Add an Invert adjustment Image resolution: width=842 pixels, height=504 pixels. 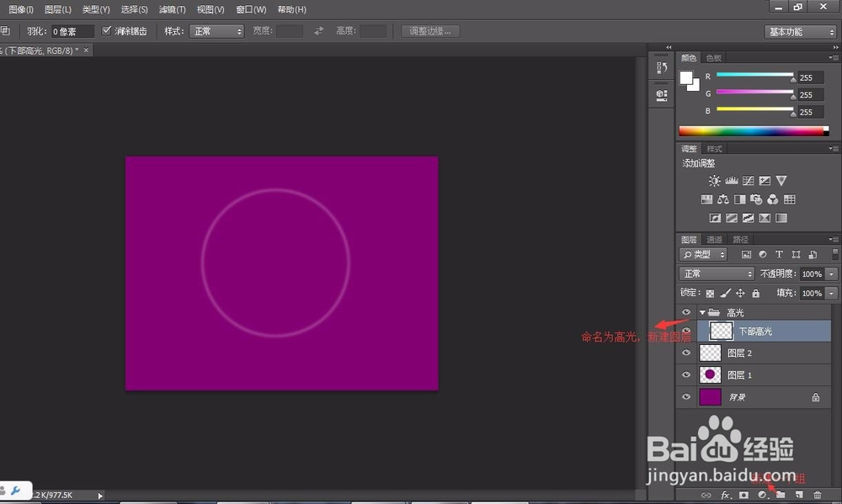pyautogui.click(x=715, y=218)
